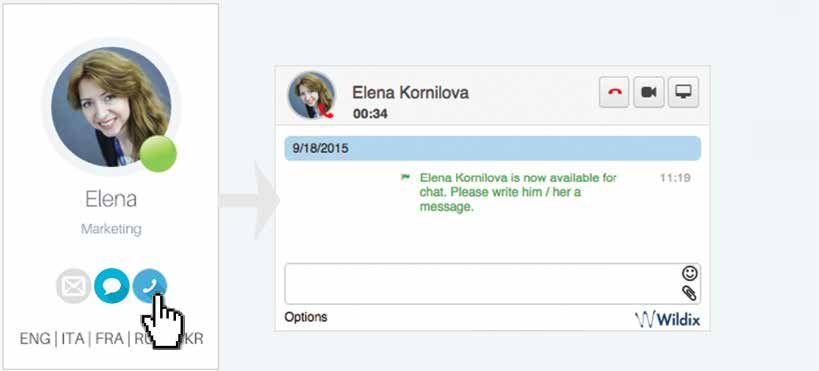The image size is (819, 371).
Task: Click the green availability status dot
Action: (x=158, y=154)
